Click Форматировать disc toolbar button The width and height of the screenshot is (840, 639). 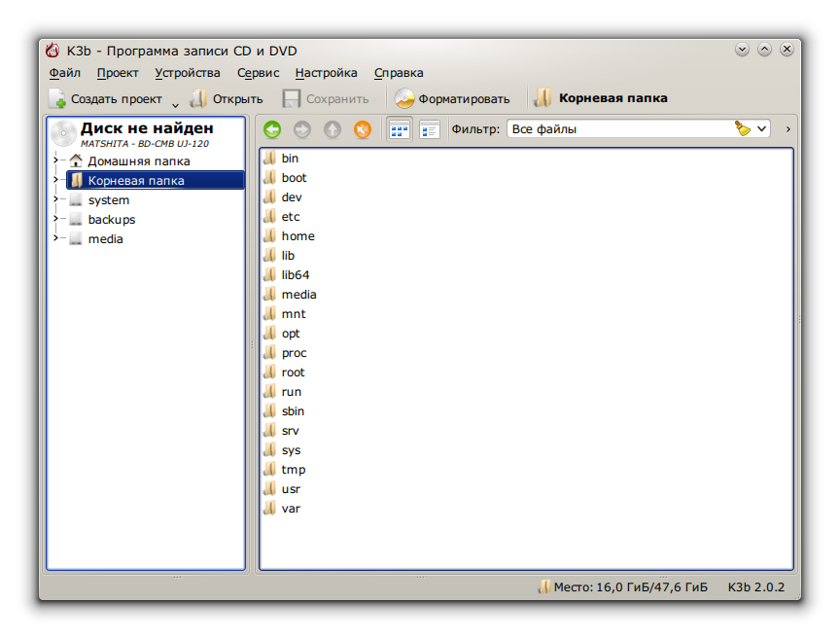(452, 98)
